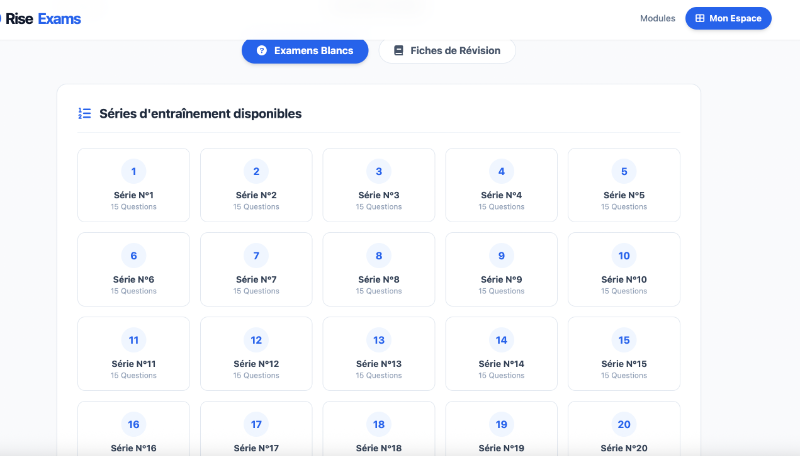Open the Série N°12 card
Viewport: 800px width, 456px height.
tap(256, 353)
